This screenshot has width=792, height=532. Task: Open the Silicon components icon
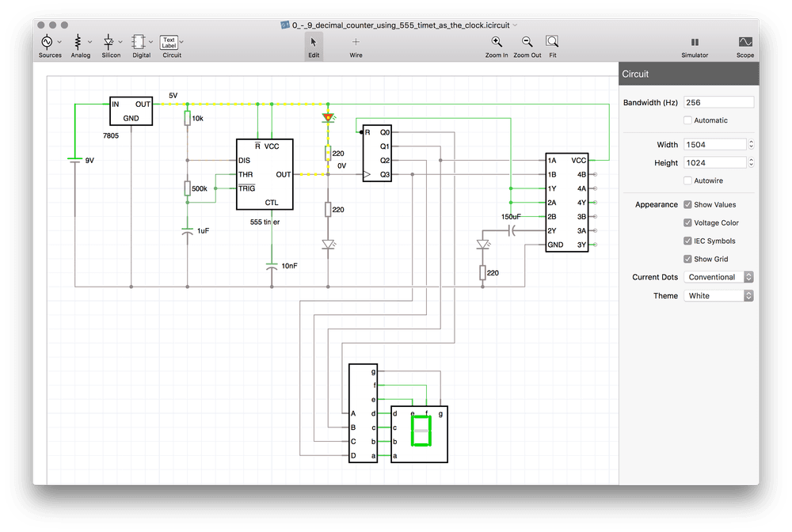(108, 42)
